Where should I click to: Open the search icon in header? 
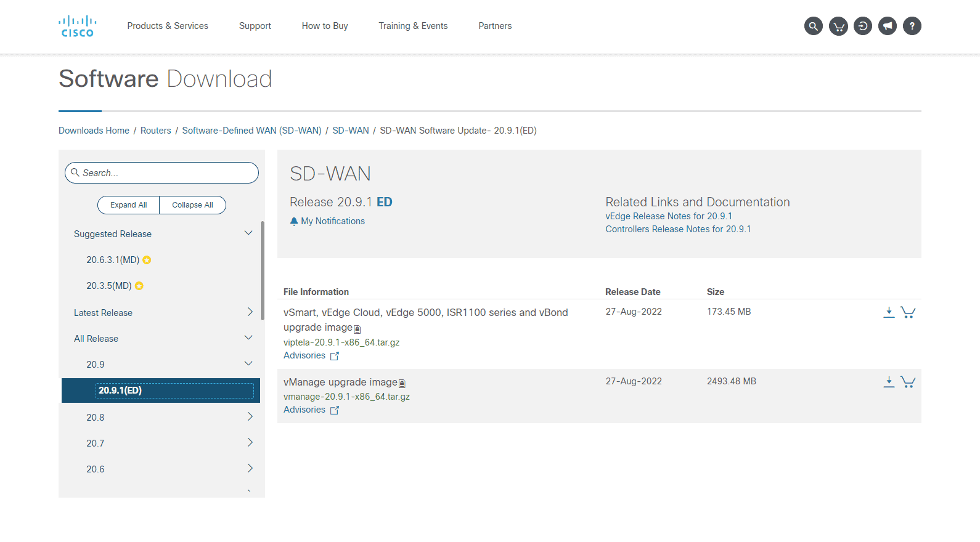pyautogui.click(x=814, y=26)
